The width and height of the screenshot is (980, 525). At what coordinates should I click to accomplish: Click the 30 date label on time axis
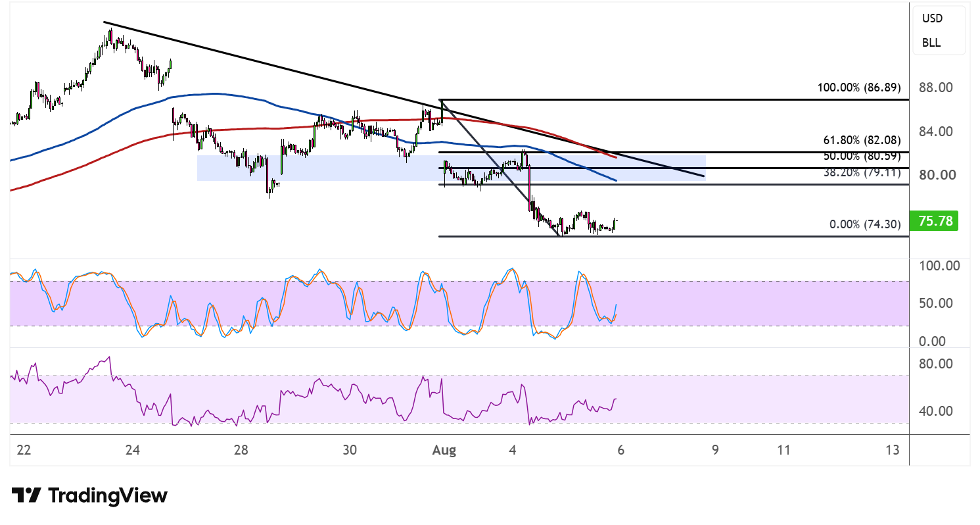pos(350,451)
